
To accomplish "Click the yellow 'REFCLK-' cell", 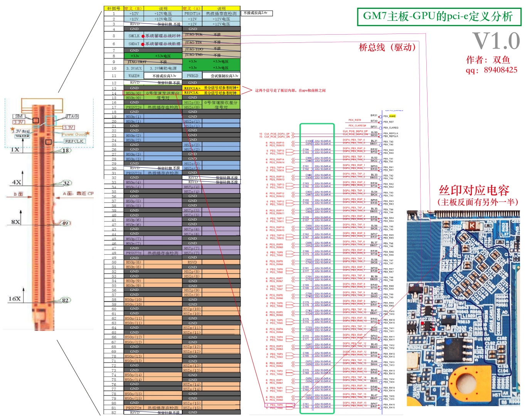I will (x=192, y=93).
